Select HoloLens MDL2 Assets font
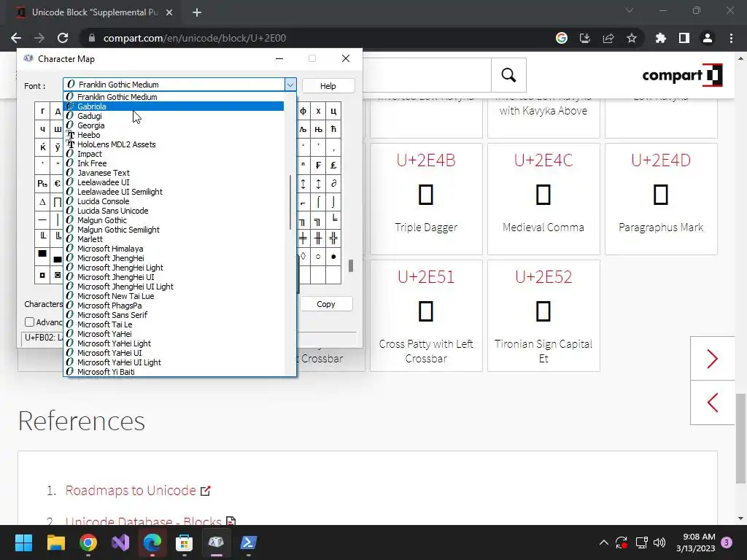 coord(174,144)
